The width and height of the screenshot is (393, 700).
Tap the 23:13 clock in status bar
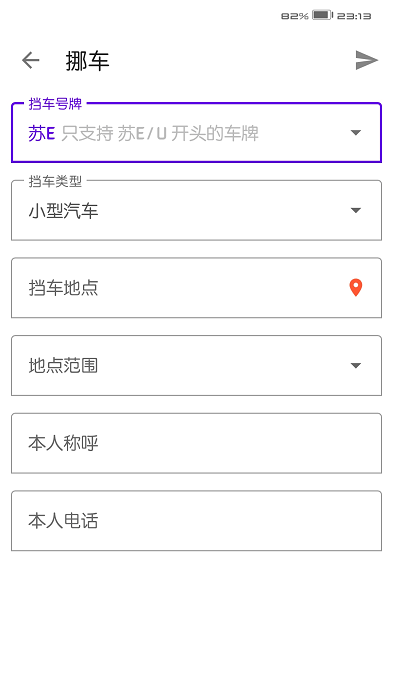click(x=354, y=16)
